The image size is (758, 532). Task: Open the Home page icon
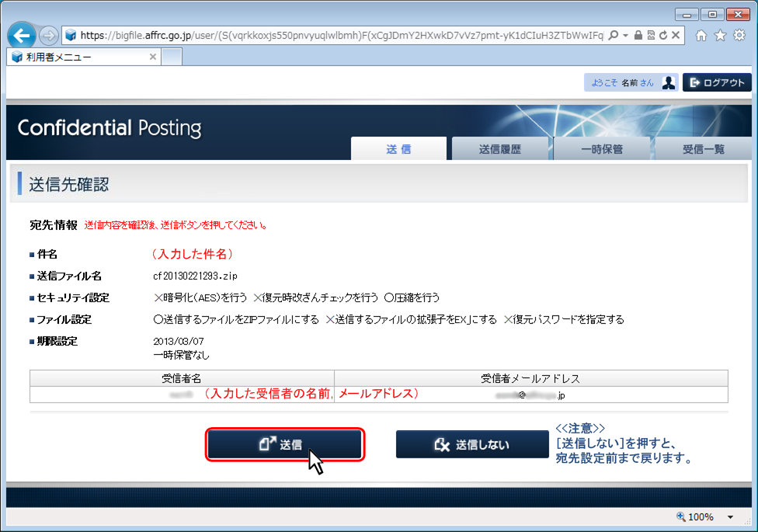point(702,36)
